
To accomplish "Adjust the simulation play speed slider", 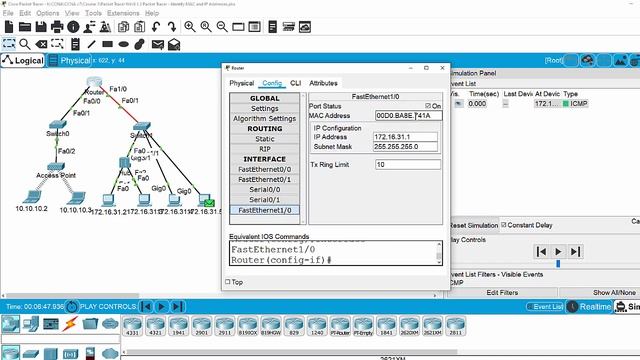I will 558,264.
